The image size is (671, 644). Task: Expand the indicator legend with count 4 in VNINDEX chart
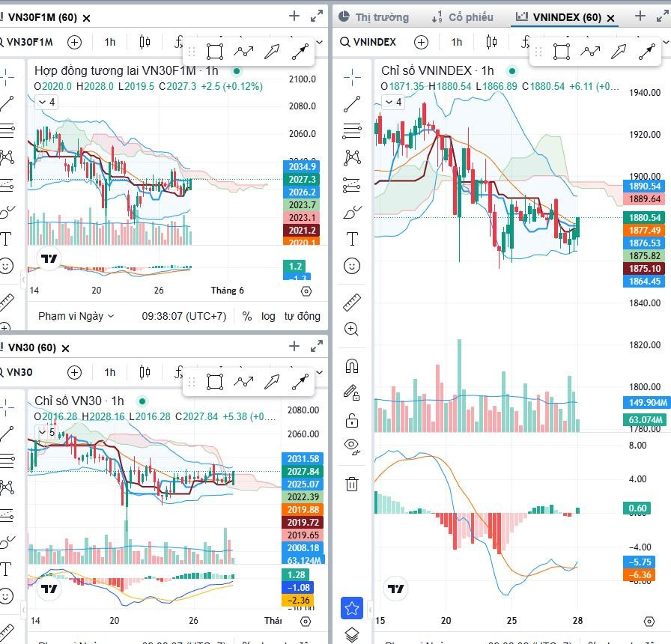pos(393,102)
